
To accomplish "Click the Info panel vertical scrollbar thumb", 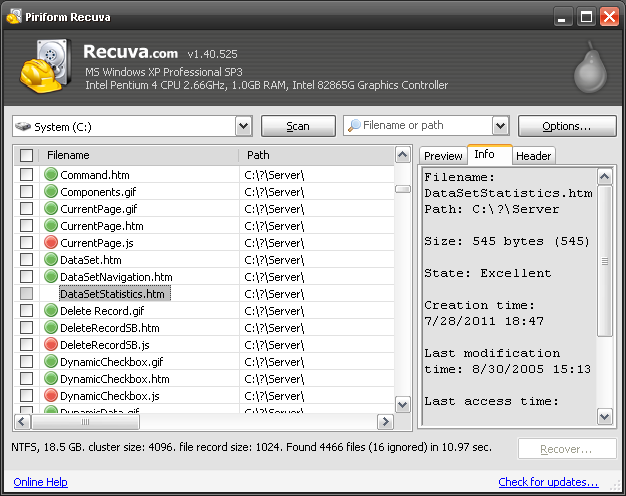I will 605,261.
